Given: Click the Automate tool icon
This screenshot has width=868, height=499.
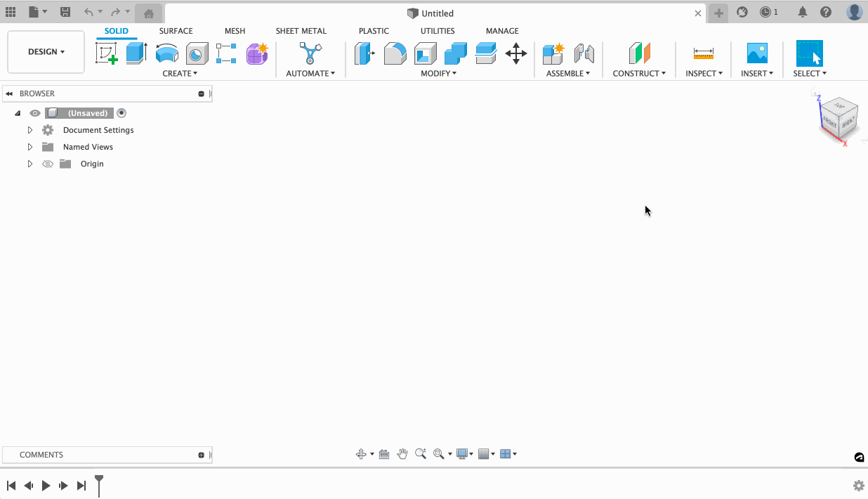Looking at the screenshot, I should click(x=310, y=53).
